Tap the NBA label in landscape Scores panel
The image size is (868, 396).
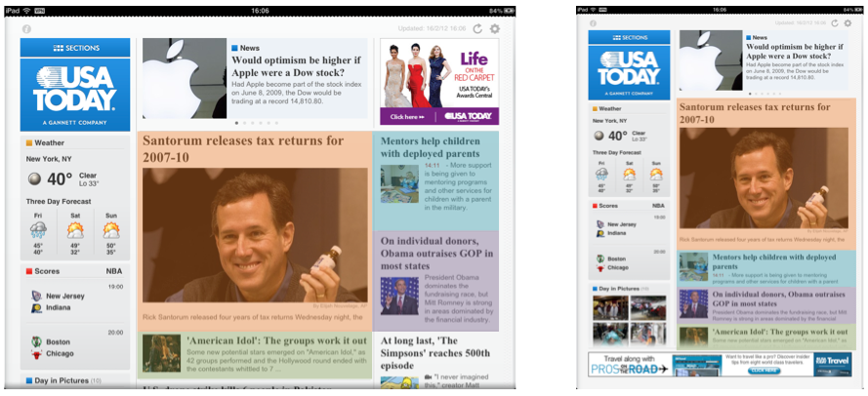114,271
